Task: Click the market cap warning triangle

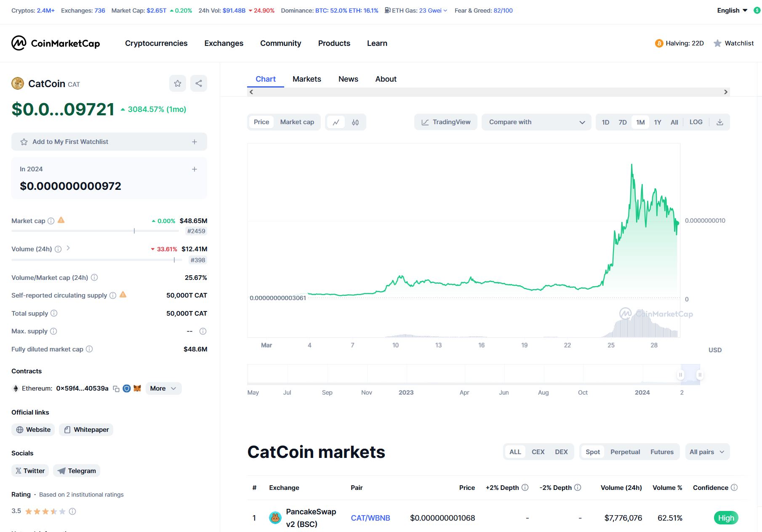Action: click(x=61, y=220)
